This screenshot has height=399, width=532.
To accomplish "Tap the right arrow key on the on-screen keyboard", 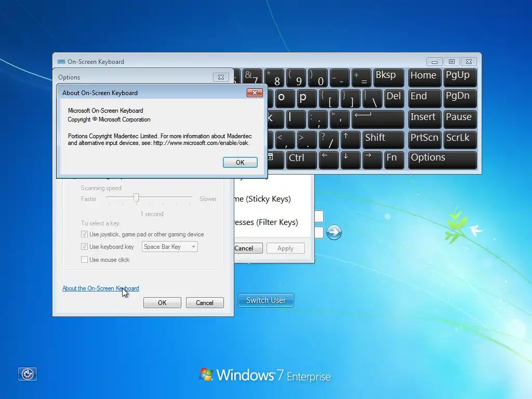I will (372, 160).
